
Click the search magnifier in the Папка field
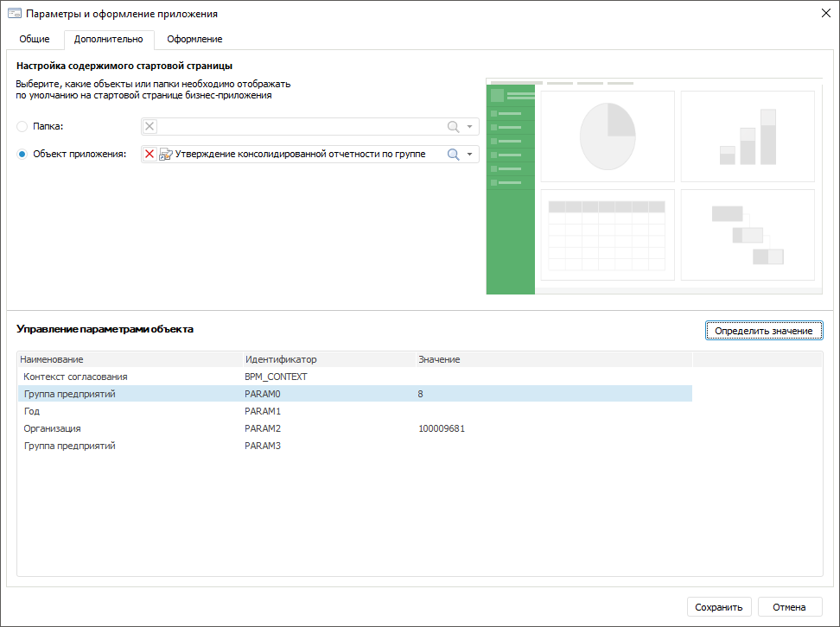coord(453,126)
